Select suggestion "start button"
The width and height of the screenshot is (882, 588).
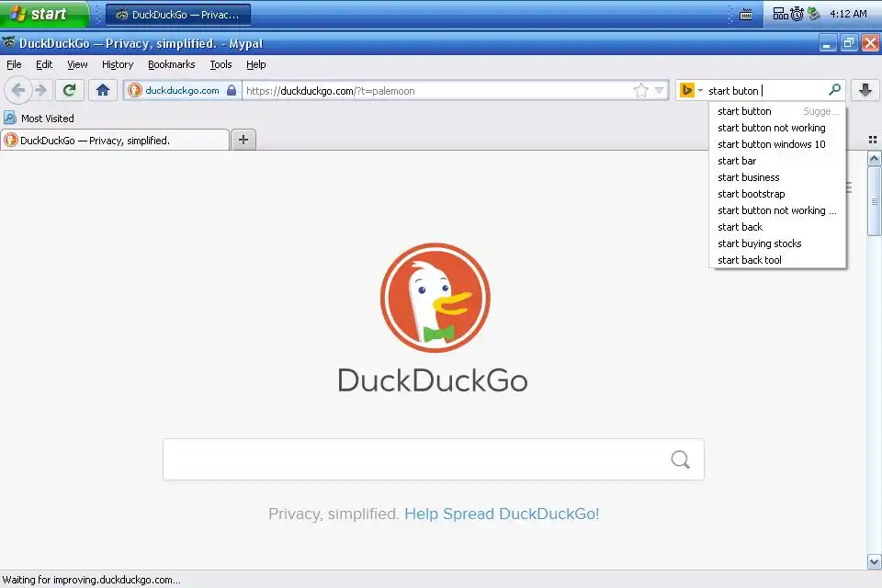tap(777, 111)
